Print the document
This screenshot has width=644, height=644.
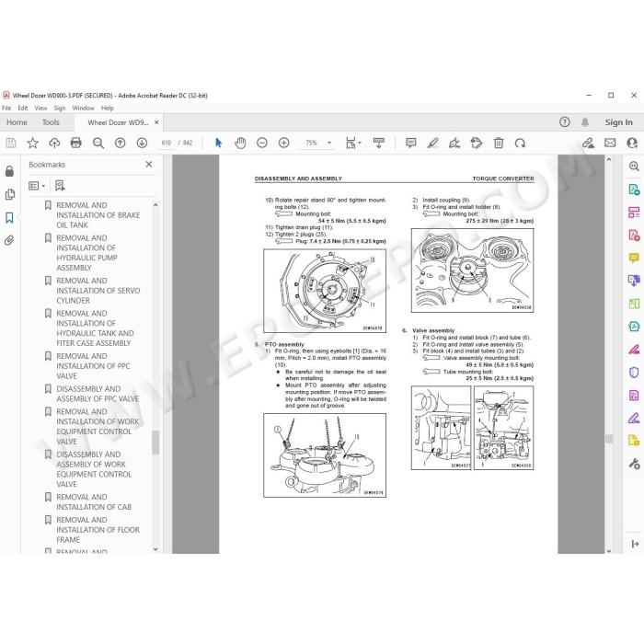[x=76, y=143]
